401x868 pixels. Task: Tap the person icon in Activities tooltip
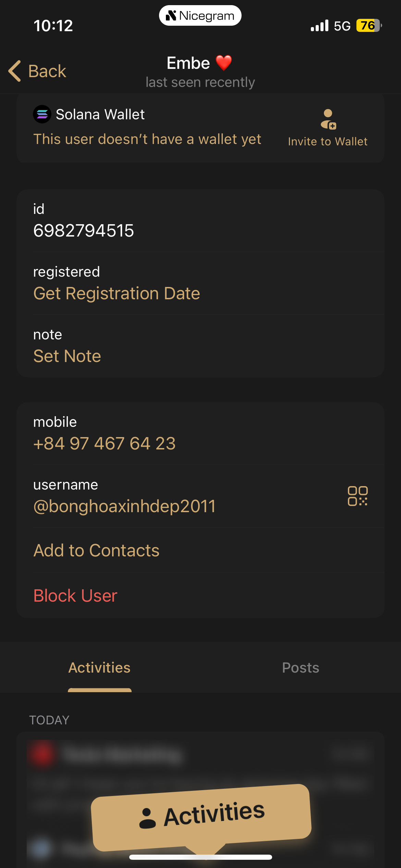pyautogui.click(x=147, y=818)
